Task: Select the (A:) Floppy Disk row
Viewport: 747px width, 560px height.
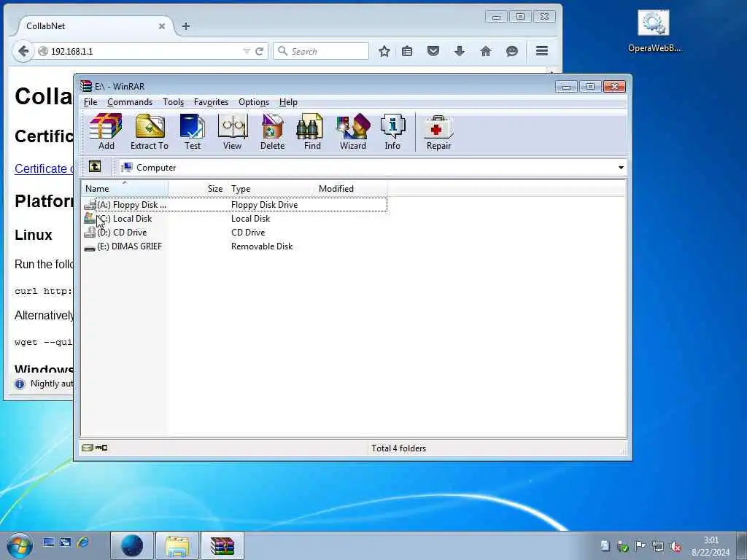Action: point(235,205)
